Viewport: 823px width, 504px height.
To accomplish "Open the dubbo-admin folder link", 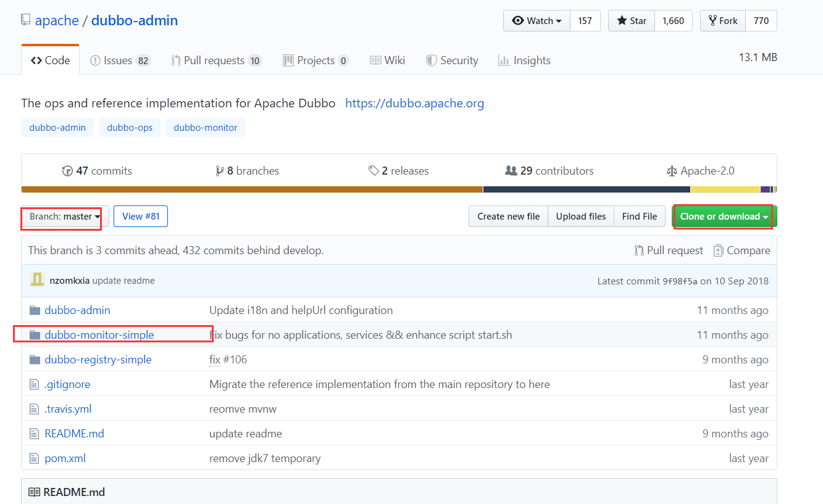I will point(77,310).
